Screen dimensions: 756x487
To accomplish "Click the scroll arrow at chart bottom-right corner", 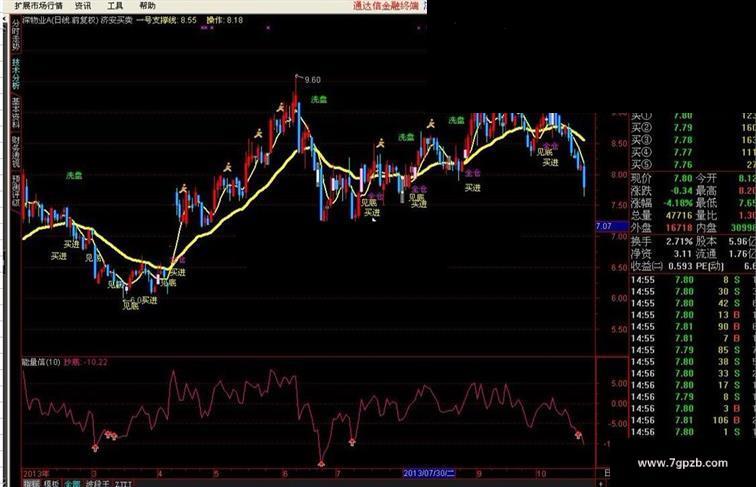I will (601, 483).
